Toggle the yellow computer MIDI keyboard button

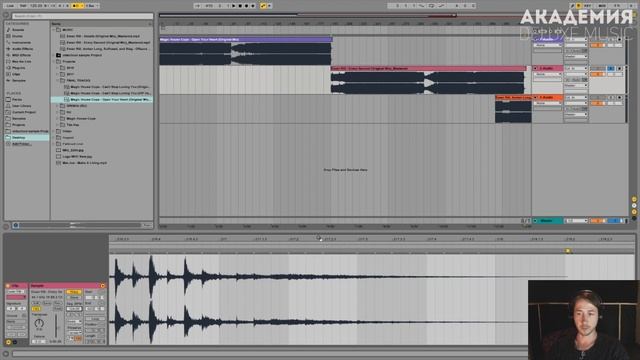click(579, 6)
